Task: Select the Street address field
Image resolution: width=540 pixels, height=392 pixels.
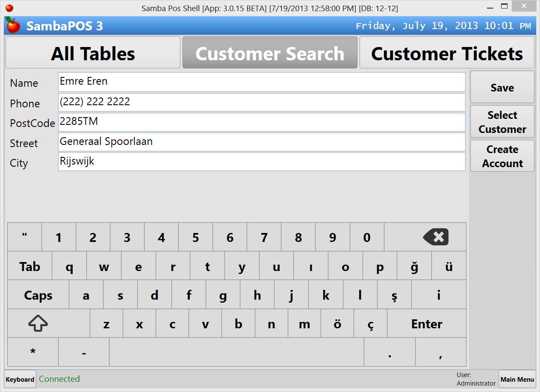Action: point(261,142)
